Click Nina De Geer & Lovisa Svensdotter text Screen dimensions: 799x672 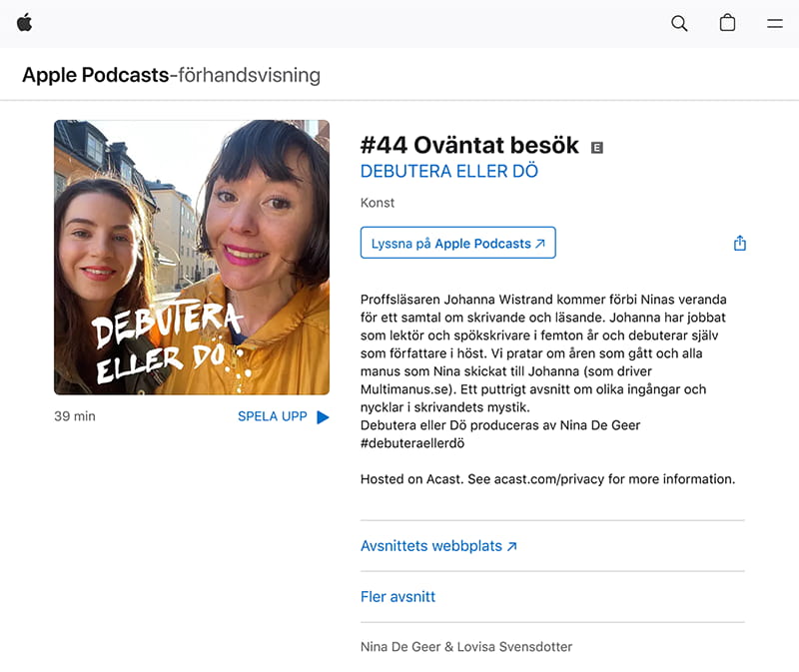click(466, 647)
